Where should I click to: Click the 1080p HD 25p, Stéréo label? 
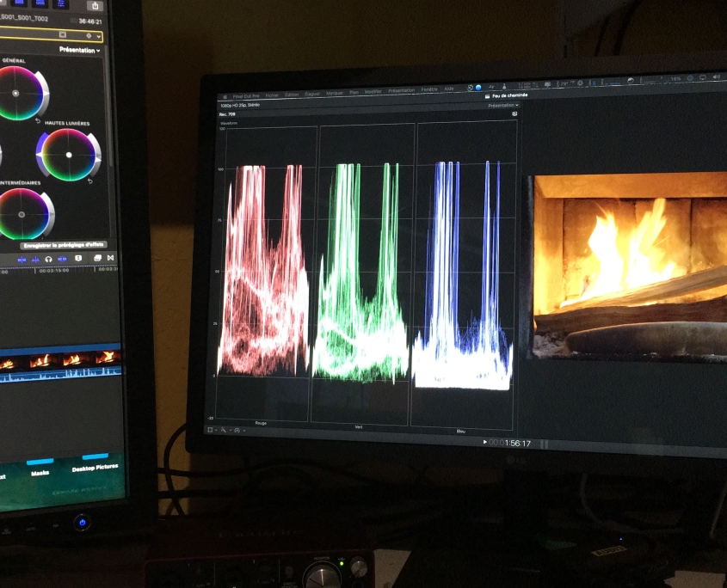coord(240,106)
